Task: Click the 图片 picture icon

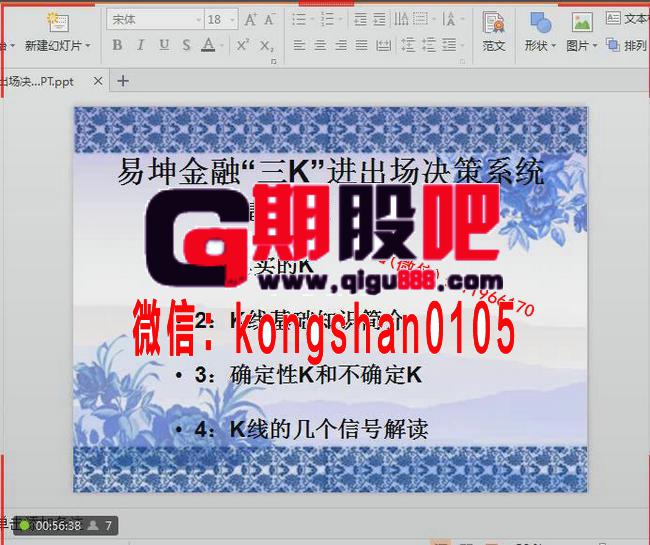Action: [x=582, y=22]
